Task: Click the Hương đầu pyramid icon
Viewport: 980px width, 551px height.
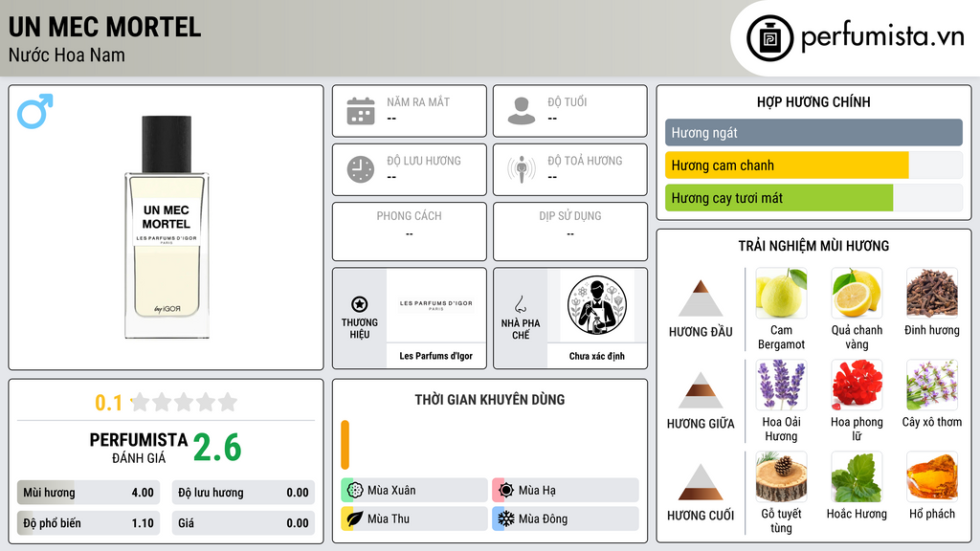Action: click(x=701, y=298)
